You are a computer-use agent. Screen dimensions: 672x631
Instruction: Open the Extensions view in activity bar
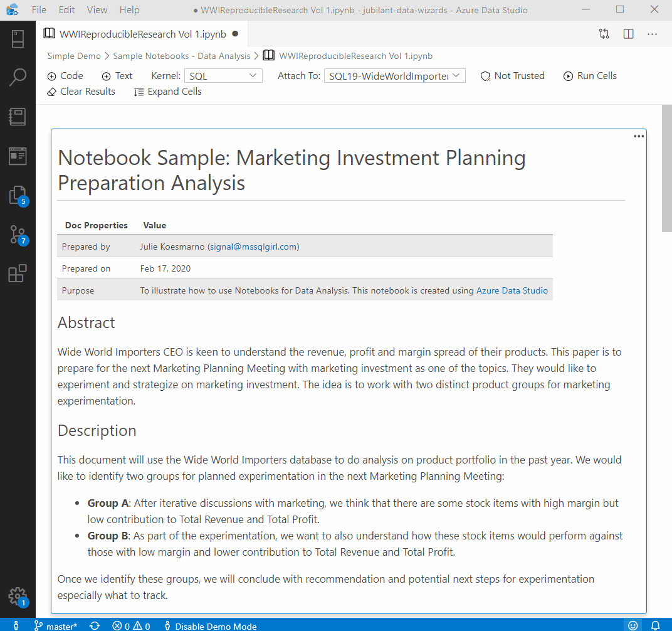[18, 273]
